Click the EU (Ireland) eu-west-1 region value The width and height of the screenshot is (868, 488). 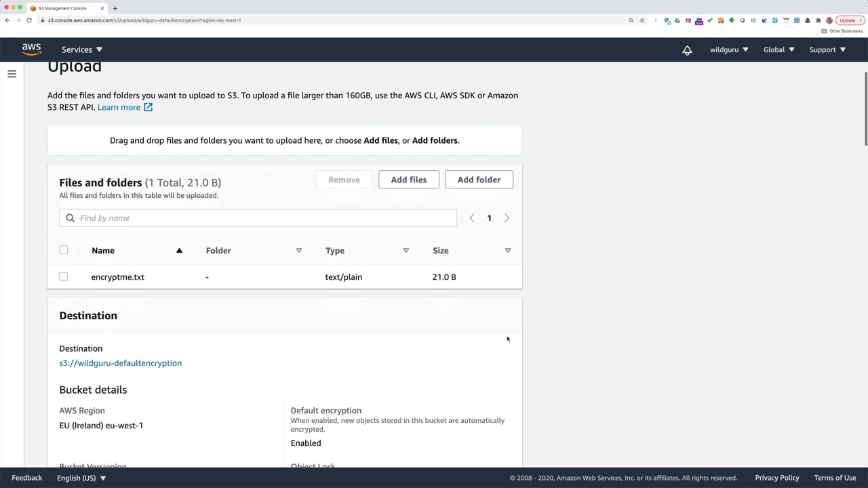(x=101, y=426)
